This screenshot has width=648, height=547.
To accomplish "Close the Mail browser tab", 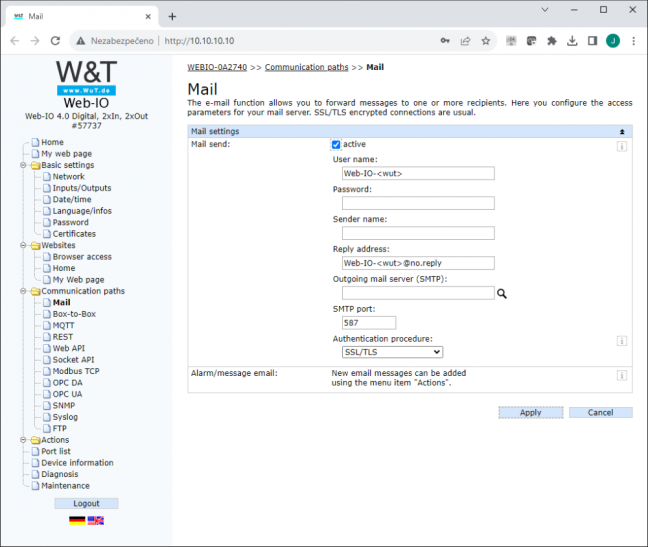I will coord(148,17).
